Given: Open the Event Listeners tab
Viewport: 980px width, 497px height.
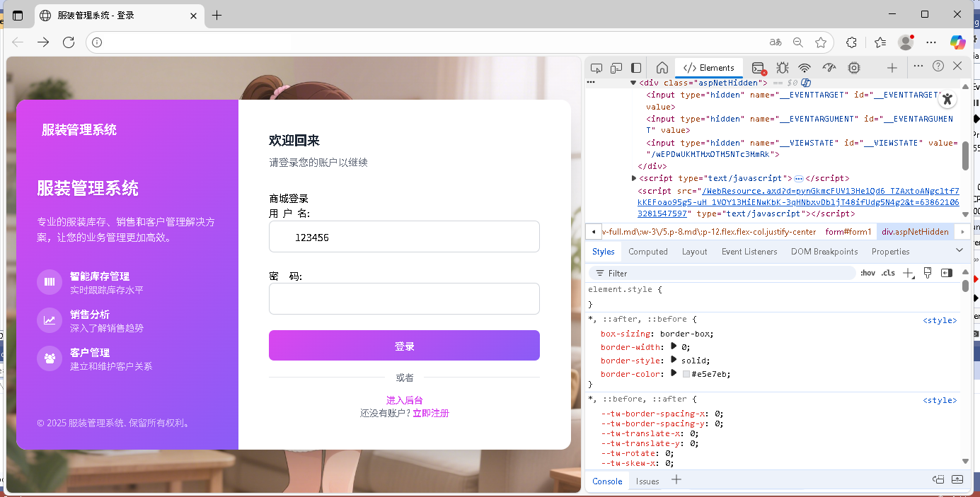Looking at the screenshot, I should point(749,252).
